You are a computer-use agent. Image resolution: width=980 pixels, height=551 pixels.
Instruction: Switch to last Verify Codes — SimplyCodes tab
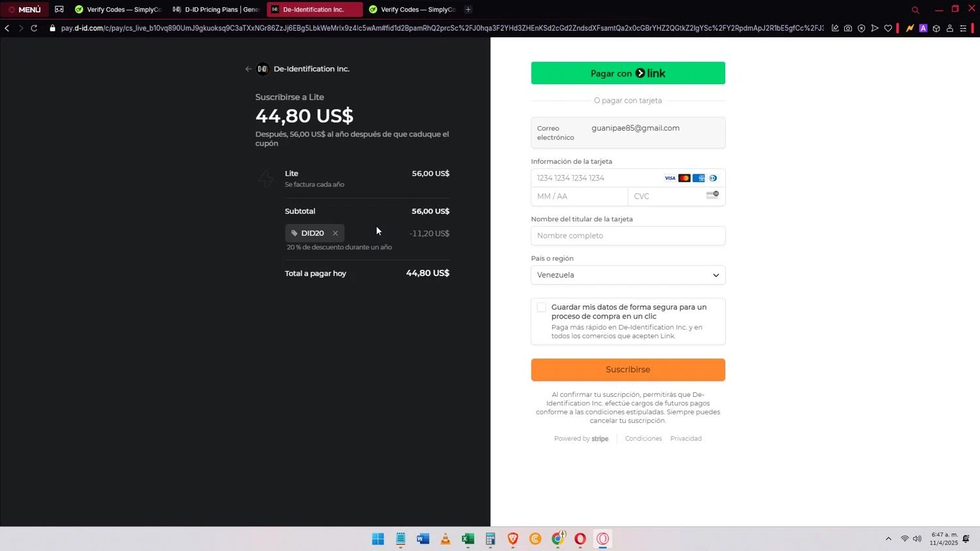tap(412, 10)
